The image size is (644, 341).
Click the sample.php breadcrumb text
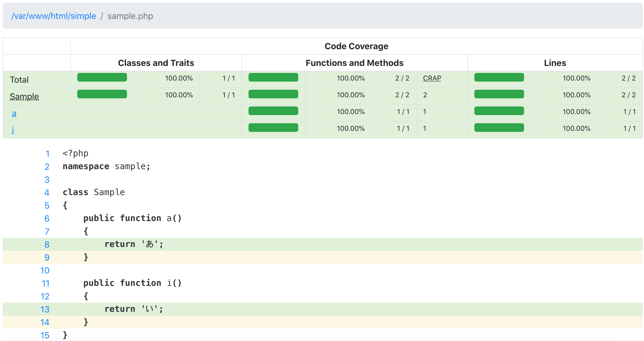click(x=130, y=16)
